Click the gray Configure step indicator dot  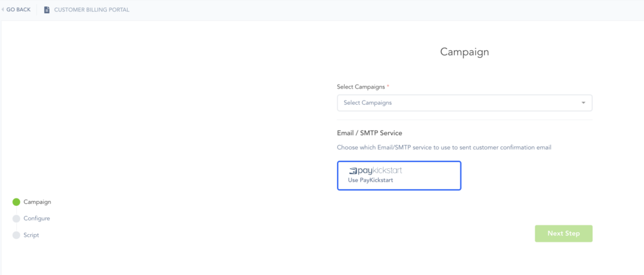[16, 218]
